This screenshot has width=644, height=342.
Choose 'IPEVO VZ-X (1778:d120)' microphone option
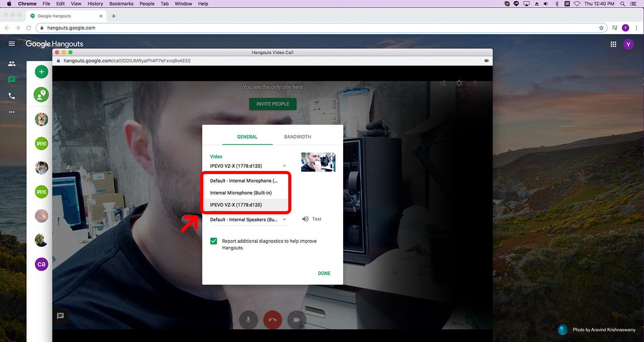(247, 205)
